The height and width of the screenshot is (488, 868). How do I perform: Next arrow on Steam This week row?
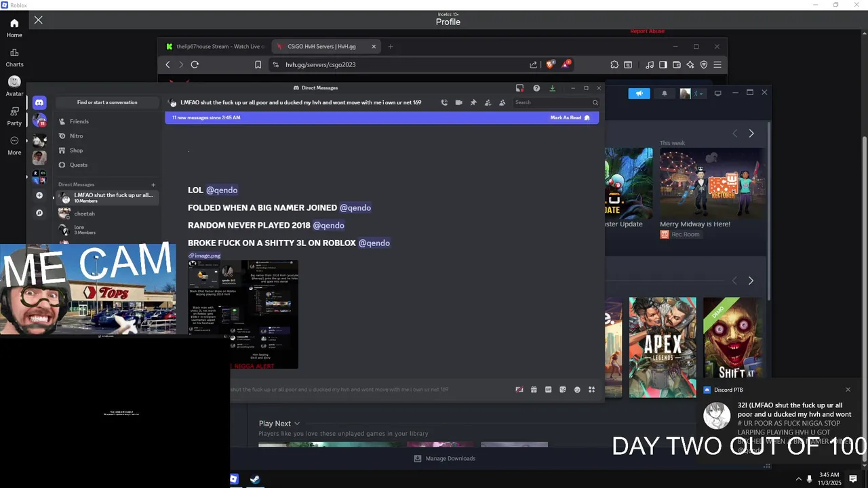(x=751, y=134)
